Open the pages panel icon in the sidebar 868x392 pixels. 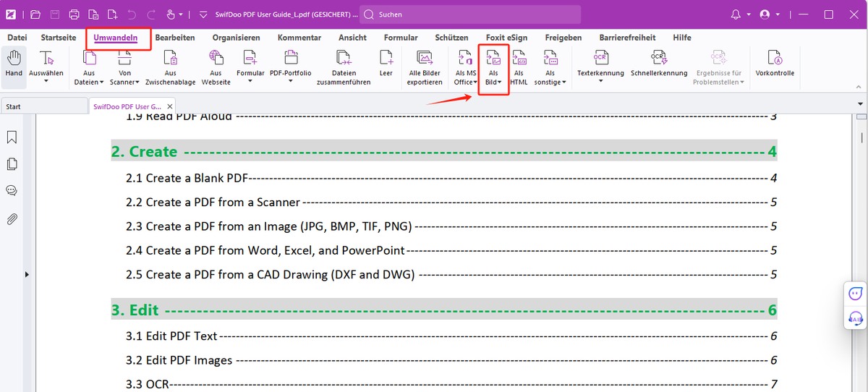tap(12, 164)
